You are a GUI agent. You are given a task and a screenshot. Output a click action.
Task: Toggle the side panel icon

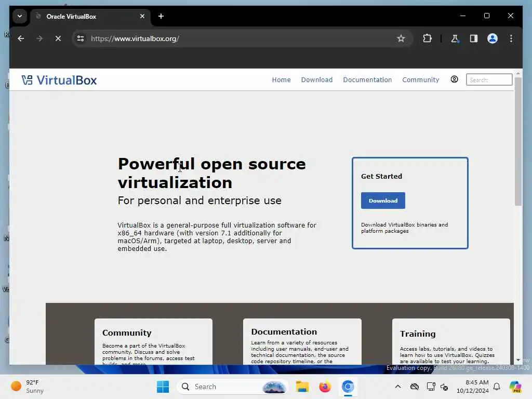(x=474, y=38)
